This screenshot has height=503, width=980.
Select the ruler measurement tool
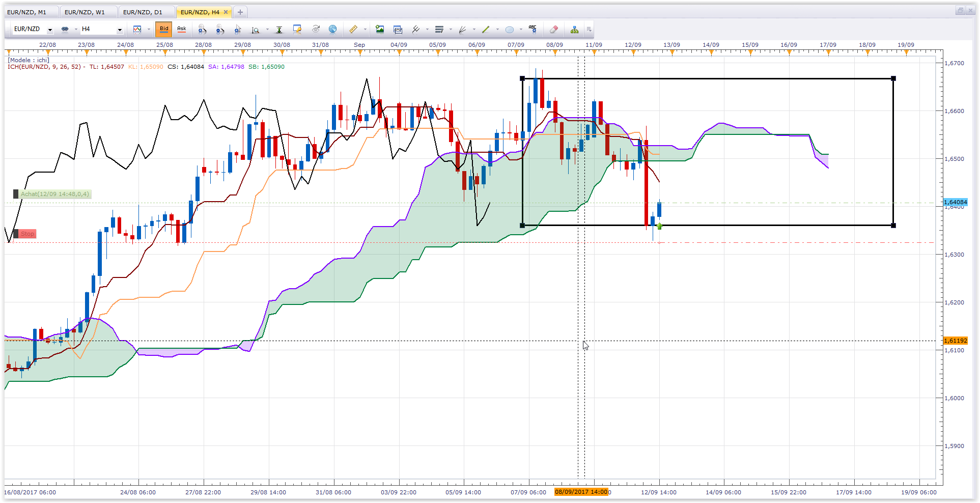point(353,30)
